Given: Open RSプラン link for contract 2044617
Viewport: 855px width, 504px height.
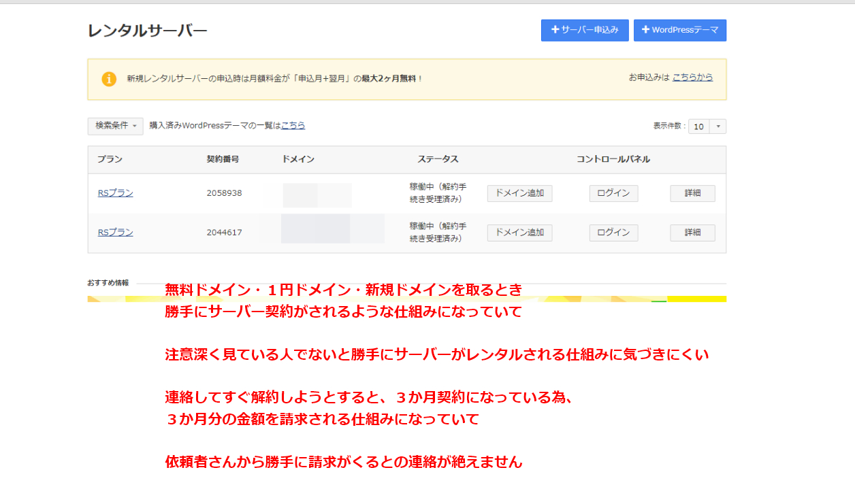Looking at the screenshot, I should pos(115,233).
